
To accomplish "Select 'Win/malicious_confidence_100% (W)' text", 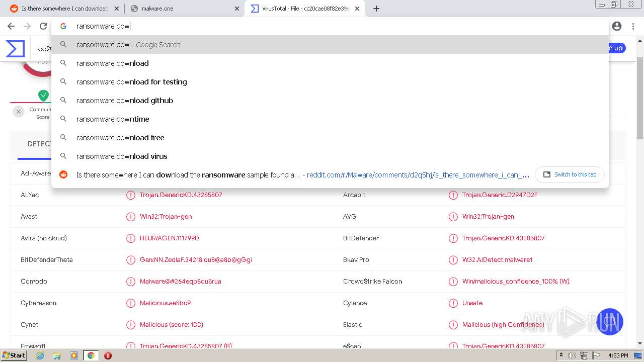I will [516, 282].
